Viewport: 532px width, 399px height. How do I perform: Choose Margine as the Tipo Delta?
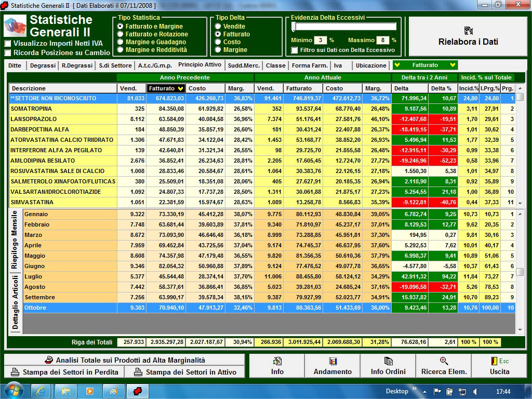click(218, 50)
